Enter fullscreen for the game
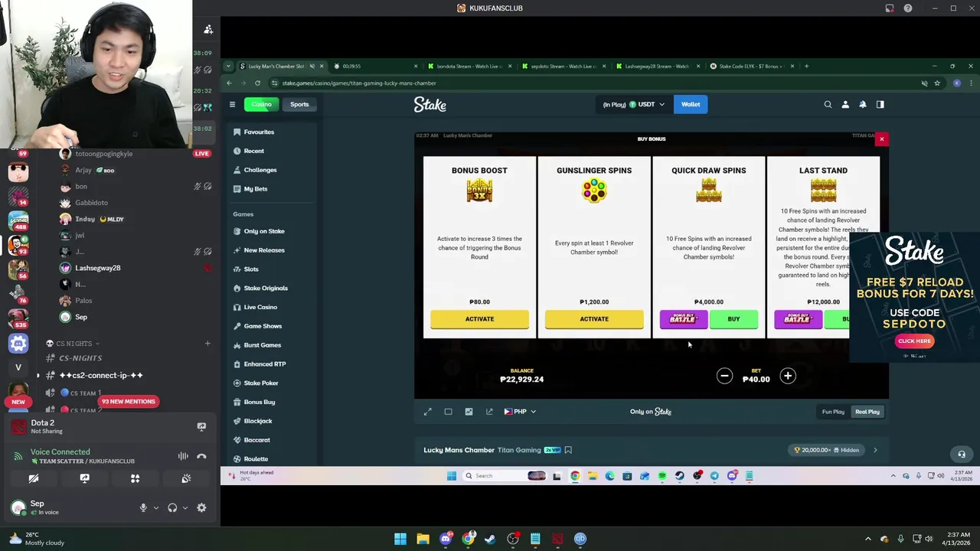 tap(428, 412)
